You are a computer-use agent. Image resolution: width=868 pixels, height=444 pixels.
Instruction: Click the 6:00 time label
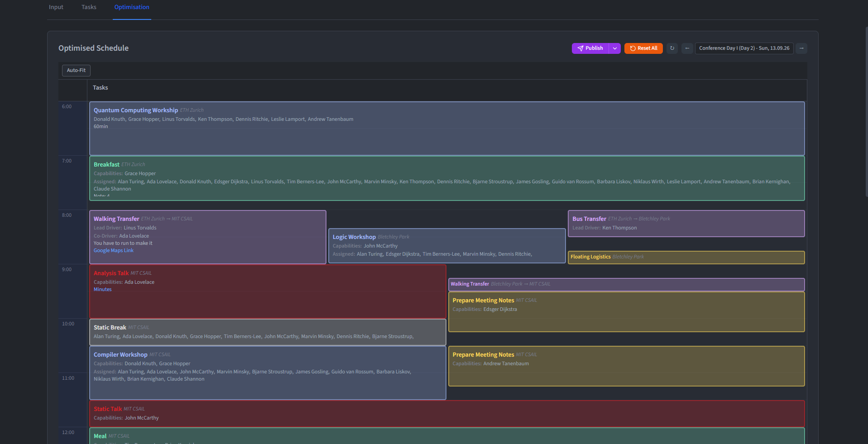click(x=67, y=107)
